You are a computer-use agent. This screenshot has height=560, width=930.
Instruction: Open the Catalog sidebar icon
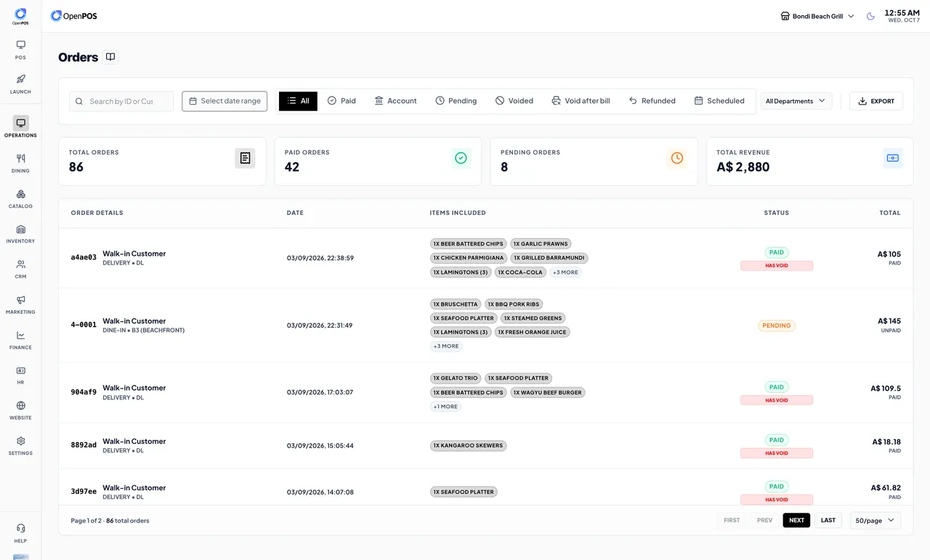[20, 194]
